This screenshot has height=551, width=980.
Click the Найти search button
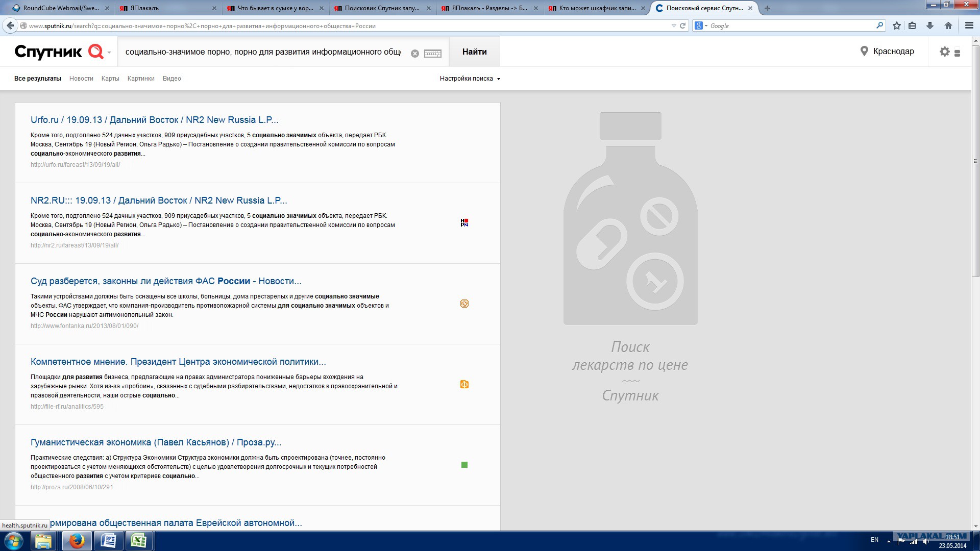475,52
